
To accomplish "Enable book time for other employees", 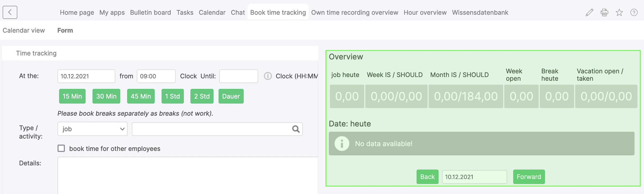I will [61, 149].
